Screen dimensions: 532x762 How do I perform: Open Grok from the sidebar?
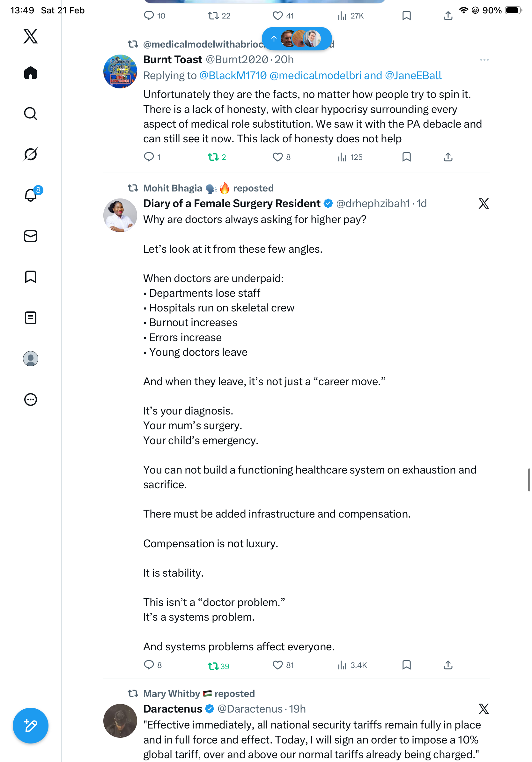(31, 154)
